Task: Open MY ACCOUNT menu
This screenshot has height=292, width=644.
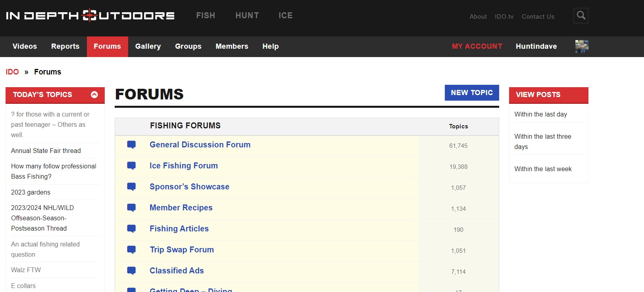Action: pyautogui.click(x=477, y=46)
